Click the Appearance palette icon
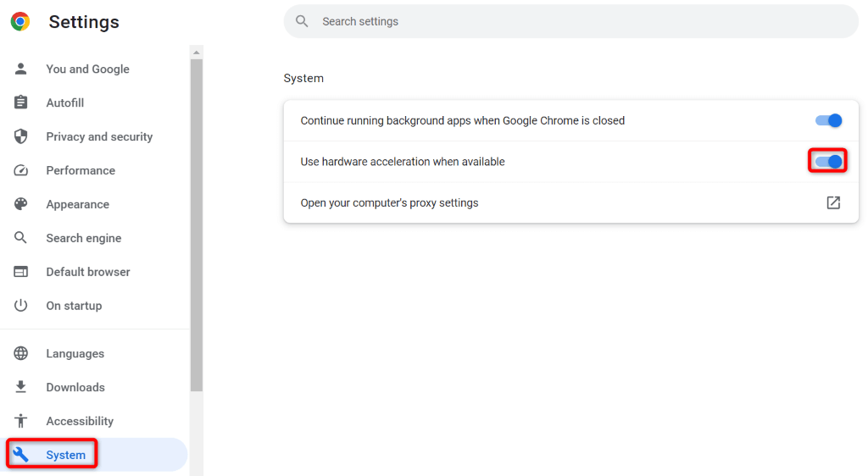This screenshot has width=868, height=476. coord(21,204)
